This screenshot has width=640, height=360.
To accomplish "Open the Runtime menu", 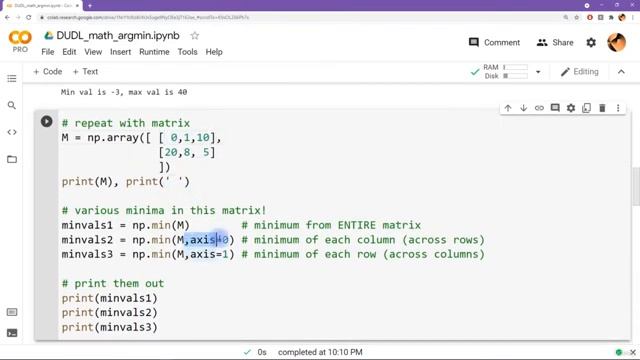I will click(154, 52).
